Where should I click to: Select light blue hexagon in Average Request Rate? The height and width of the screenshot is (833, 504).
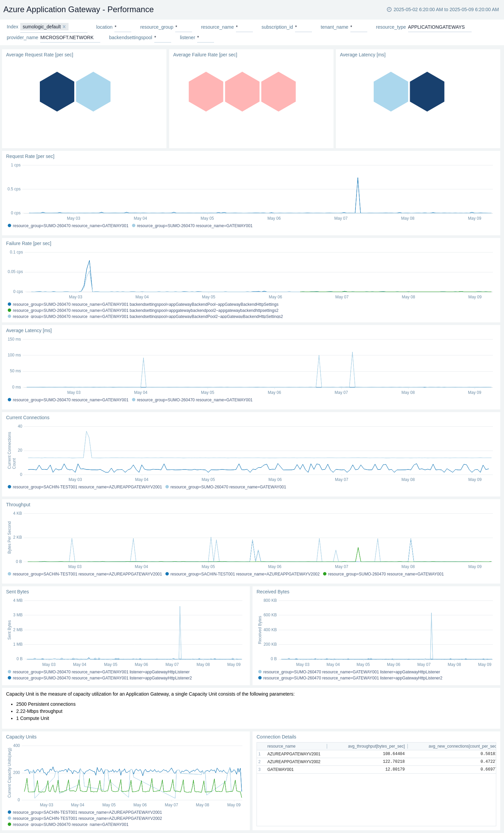coord(93,91)
